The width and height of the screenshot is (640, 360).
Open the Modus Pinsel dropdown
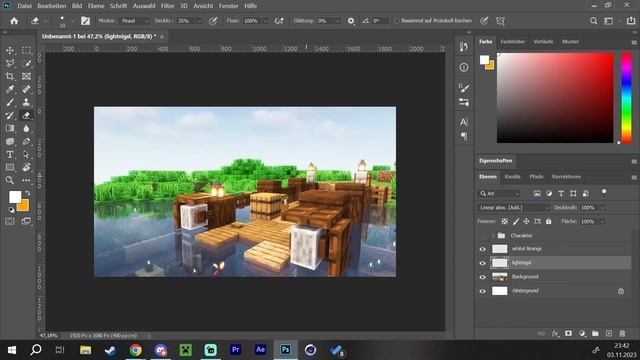coord(134,21)
